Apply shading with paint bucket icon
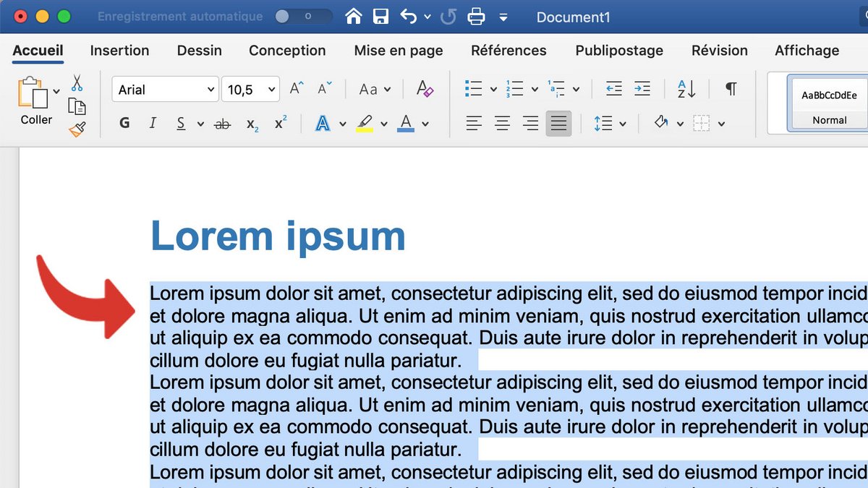This screenshot has height=488, width=868. (660, 124)
